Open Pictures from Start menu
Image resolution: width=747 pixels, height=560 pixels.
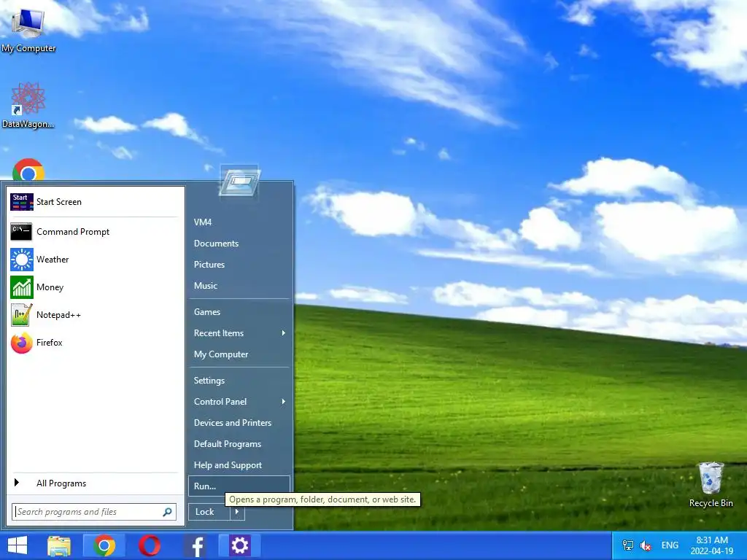tap(209, 265)
